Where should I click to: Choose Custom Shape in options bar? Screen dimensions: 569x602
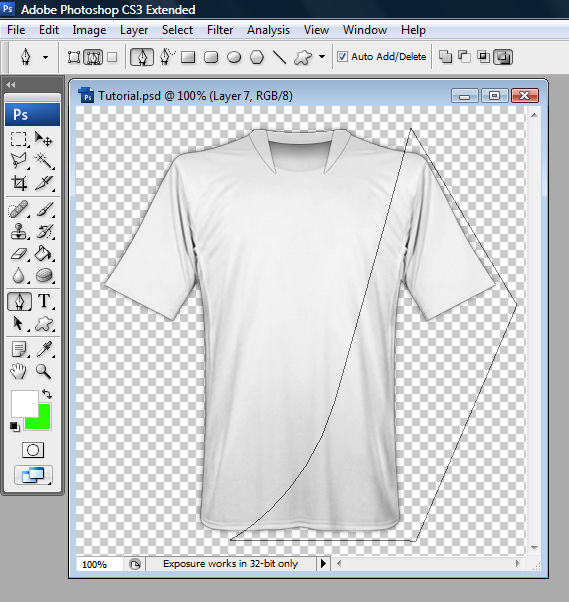[x=303, y=58]
